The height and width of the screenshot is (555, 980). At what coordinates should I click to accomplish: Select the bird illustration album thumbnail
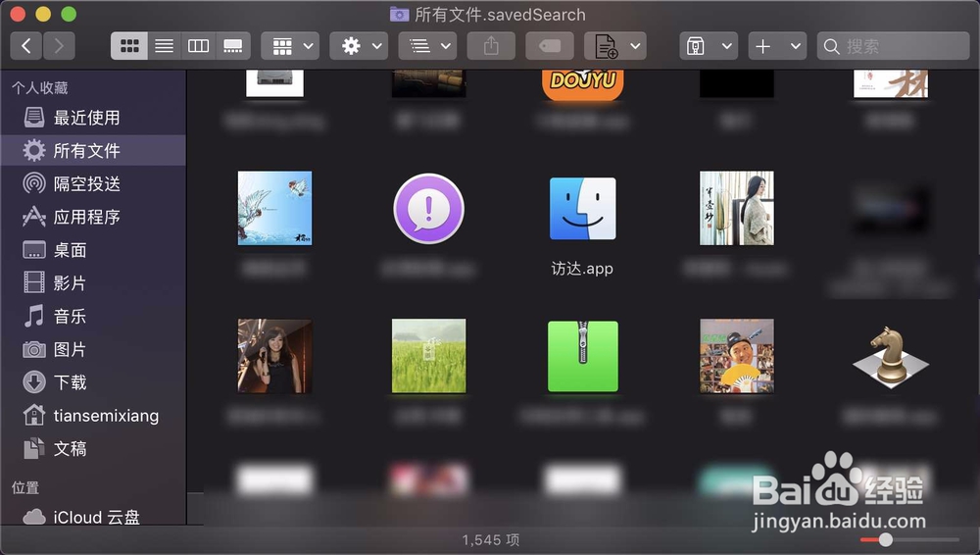coord(275,208)
